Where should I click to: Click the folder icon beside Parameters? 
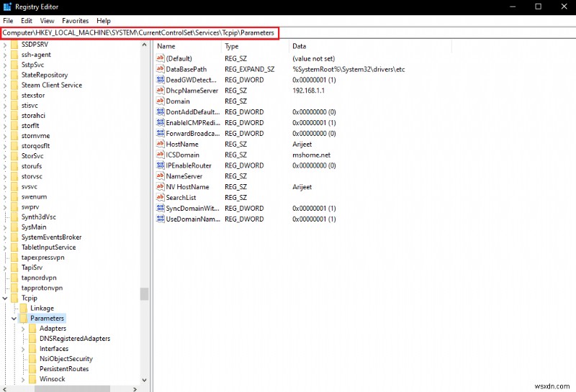click(23, 318)
